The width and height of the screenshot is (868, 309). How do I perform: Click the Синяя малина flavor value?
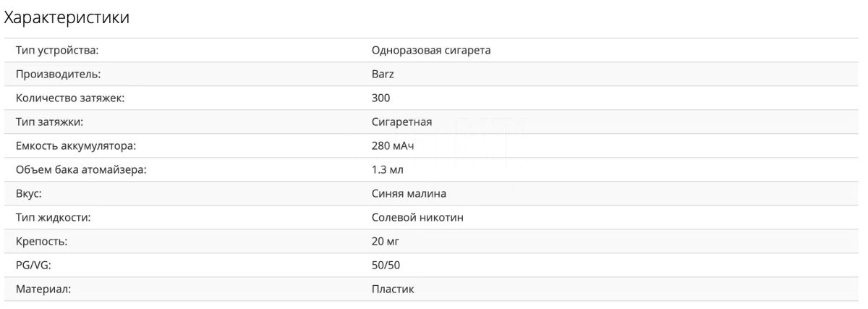[x=409, y=193]
